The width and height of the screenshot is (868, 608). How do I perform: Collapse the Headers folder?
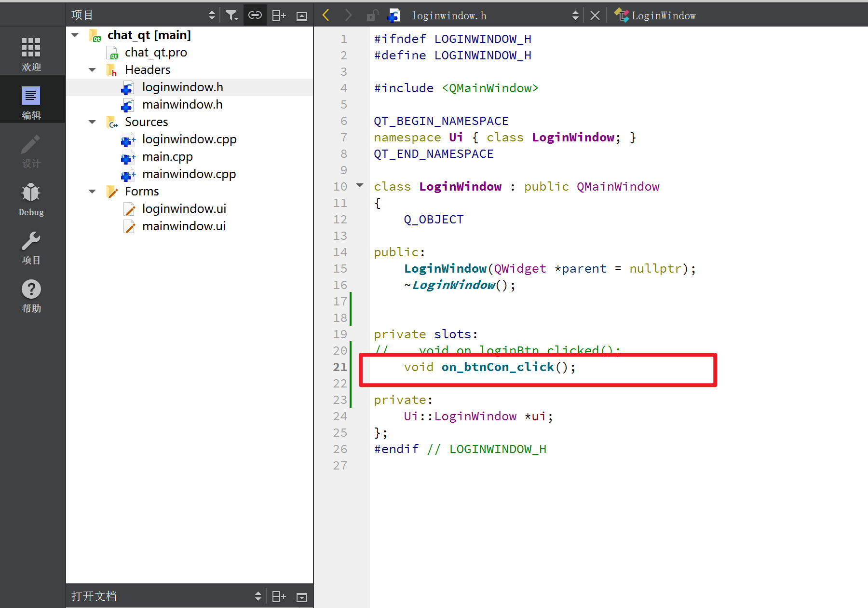(92, 70)
